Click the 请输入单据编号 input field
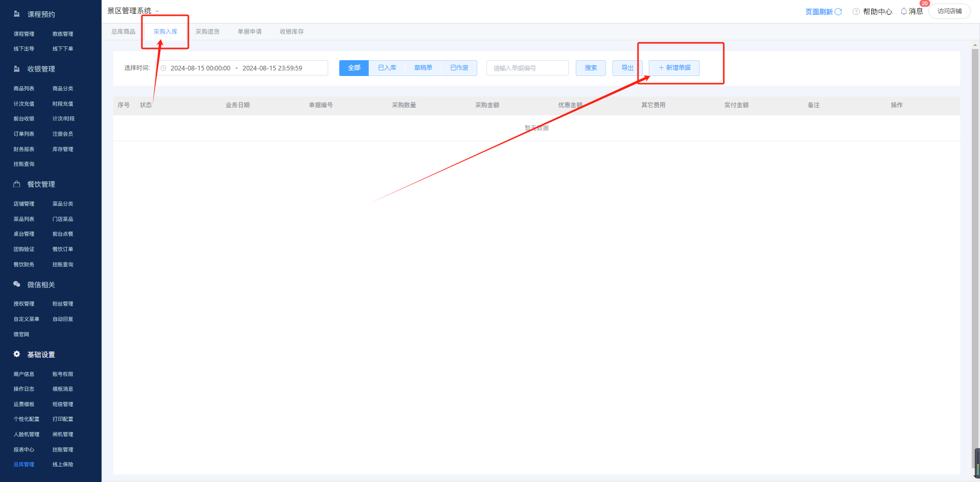This screenshot has width=980, height=482. tap(527, 68)
